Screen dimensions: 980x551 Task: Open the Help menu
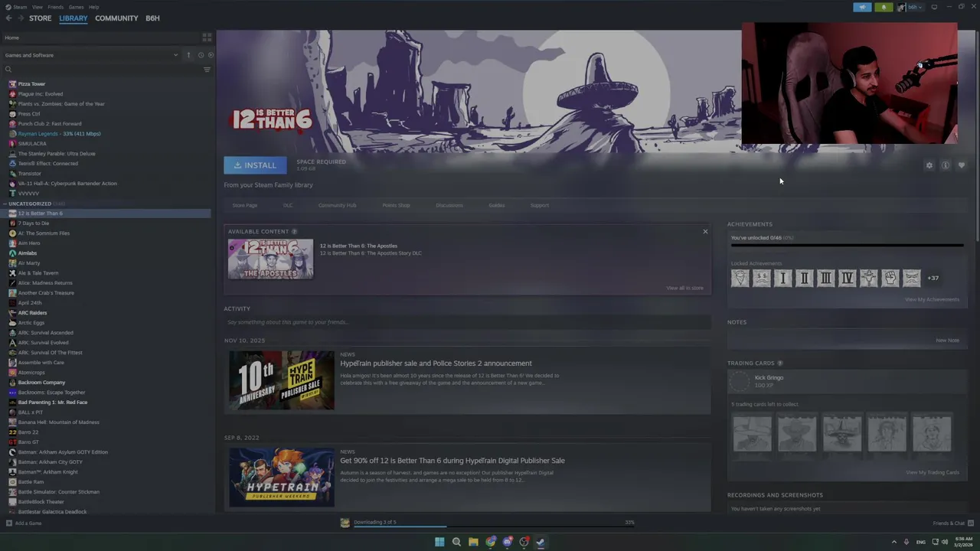point(93,7)
